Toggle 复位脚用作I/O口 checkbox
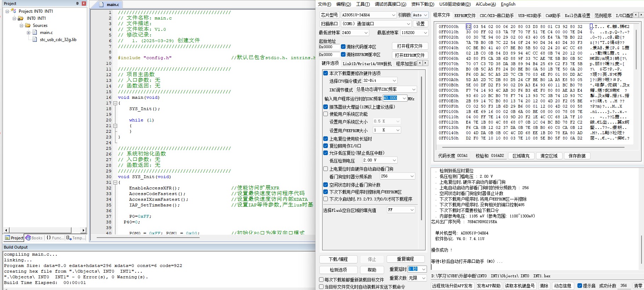The image size is (644, 290). pyautogui.click(x=325, y=146)
